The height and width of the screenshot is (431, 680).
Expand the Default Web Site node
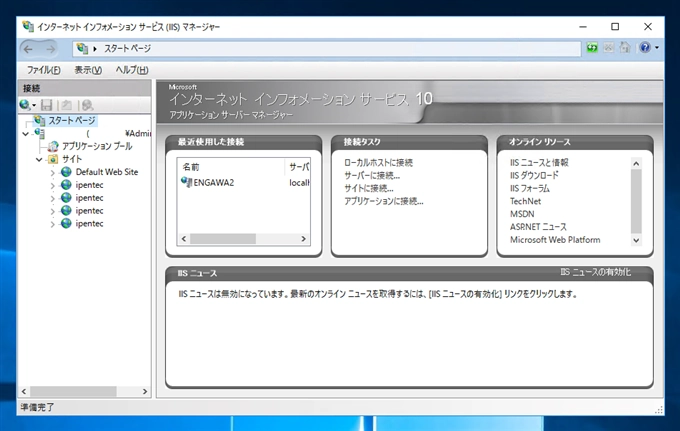tap(52, 173)
